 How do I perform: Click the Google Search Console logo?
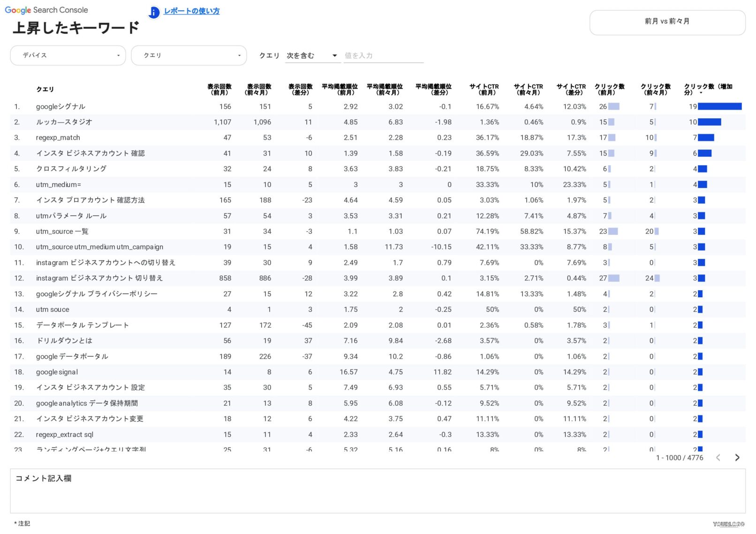[x=46, y=10]
